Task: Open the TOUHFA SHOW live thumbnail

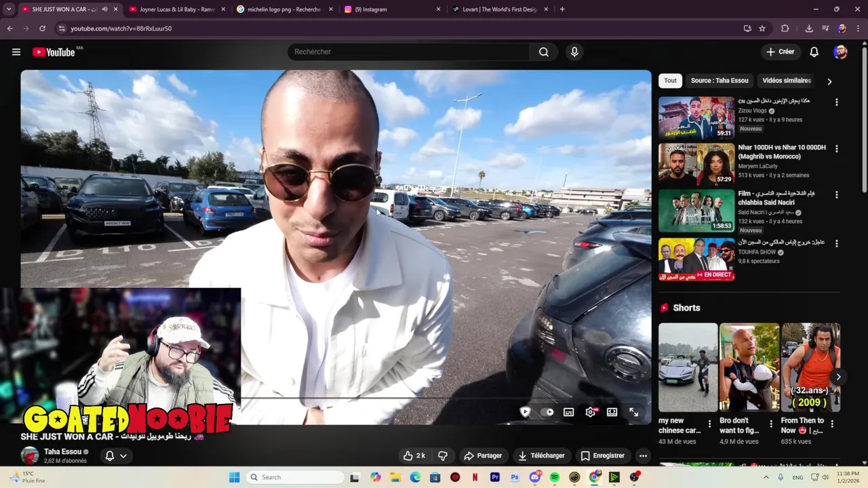Action: pyautogui.click(x=696, y=259)
